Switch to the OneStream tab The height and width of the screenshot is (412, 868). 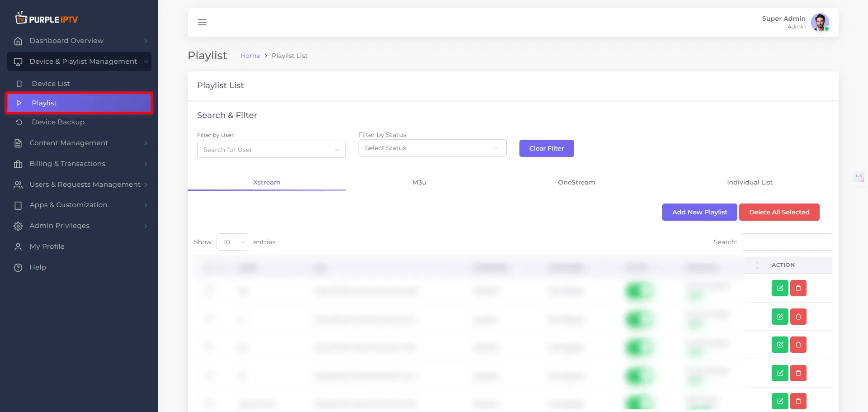click(576, 182)
